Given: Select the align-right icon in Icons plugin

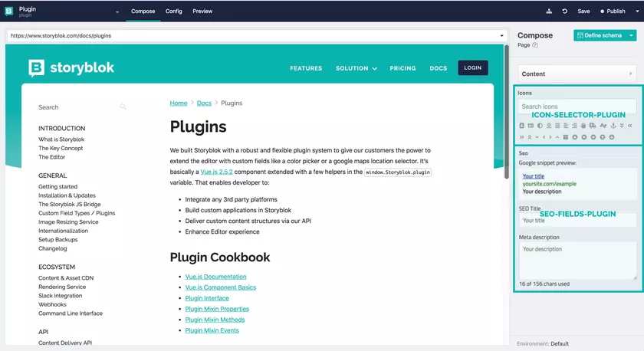Looking at the screenshot, I should tap(574, 126).
